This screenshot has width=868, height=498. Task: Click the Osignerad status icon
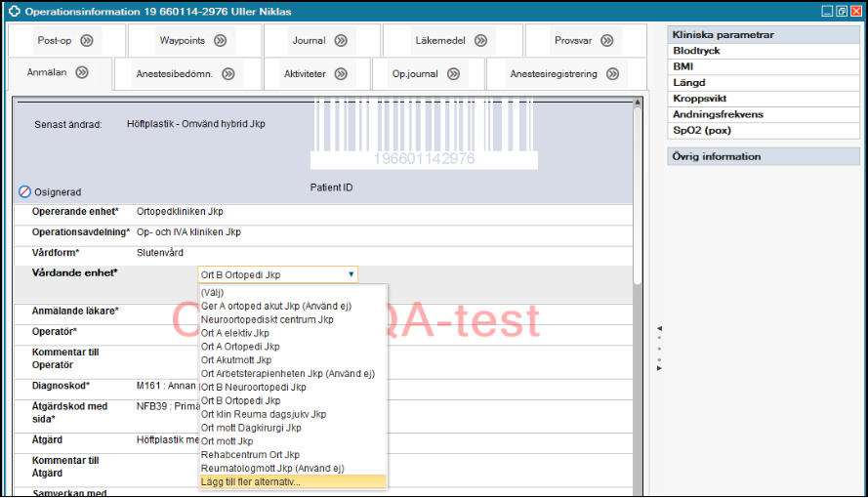25,191
